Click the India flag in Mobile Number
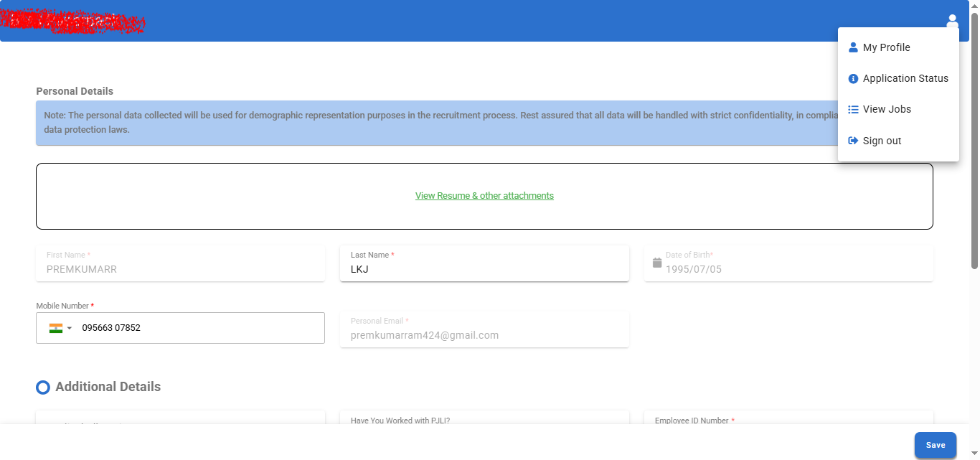This screenshot has height=460, width=980. [x=56, y=328]
